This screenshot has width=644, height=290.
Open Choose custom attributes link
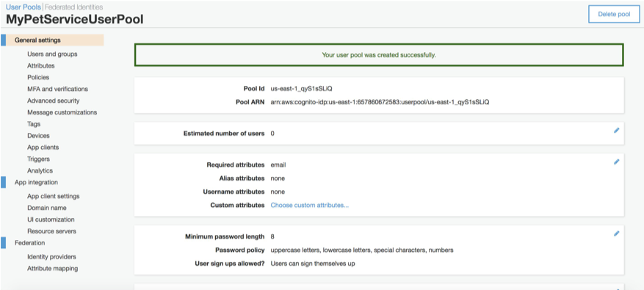point(310,205)
